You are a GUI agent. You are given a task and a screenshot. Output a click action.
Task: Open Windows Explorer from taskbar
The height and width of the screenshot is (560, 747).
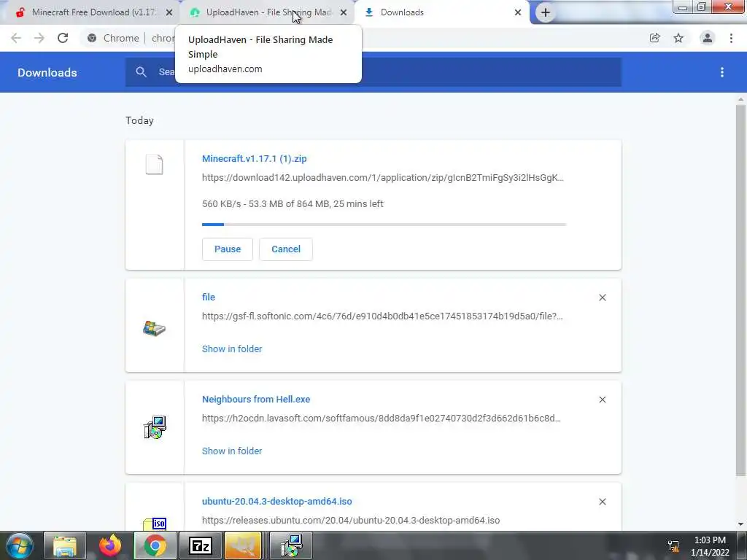tap(64, 545)
